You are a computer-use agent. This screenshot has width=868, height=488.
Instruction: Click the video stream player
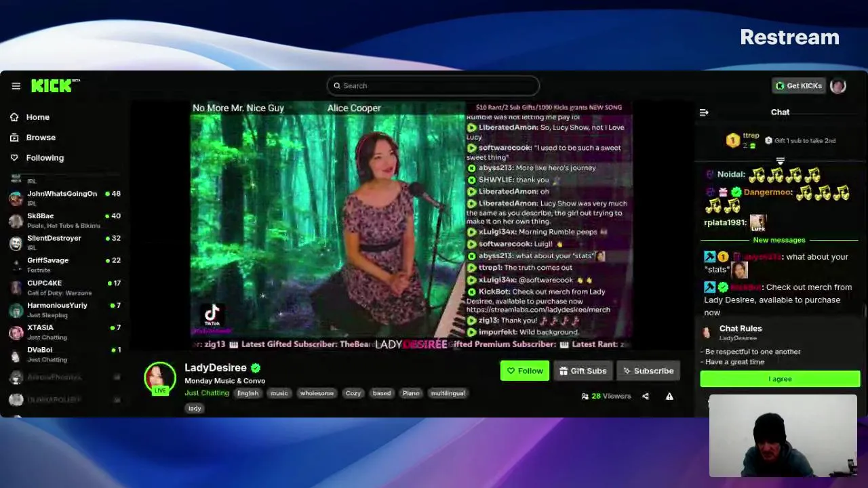(412, 225)
